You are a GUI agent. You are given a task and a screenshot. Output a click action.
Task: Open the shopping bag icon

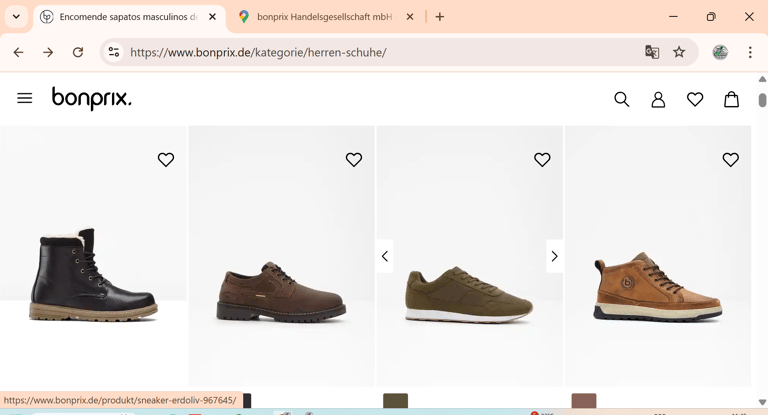pyautogui.click(x=731, y=99)
